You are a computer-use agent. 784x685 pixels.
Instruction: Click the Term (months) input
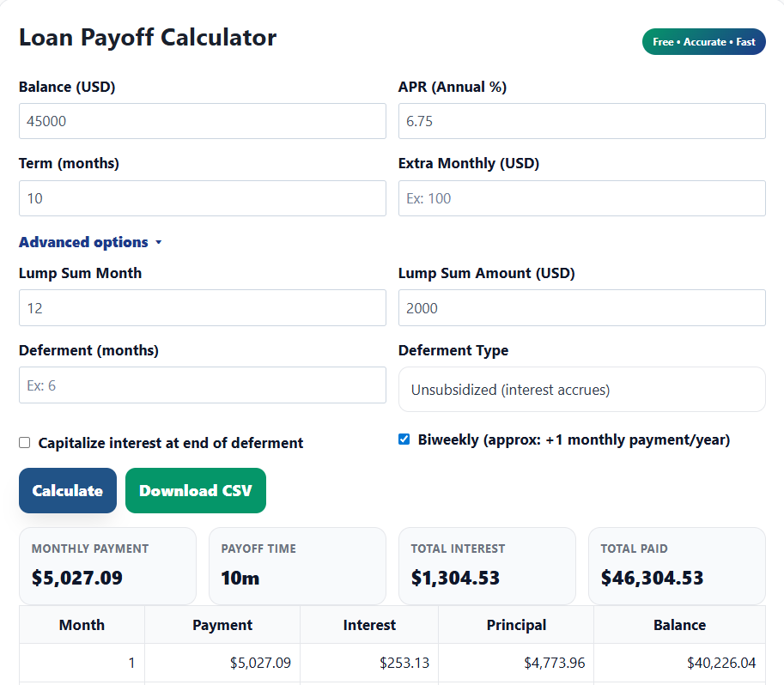[202, 198]
